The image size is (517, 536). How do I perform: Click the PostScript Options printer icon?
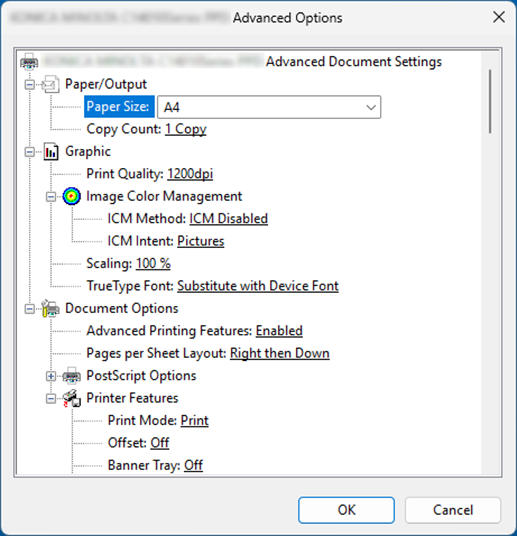72,376
